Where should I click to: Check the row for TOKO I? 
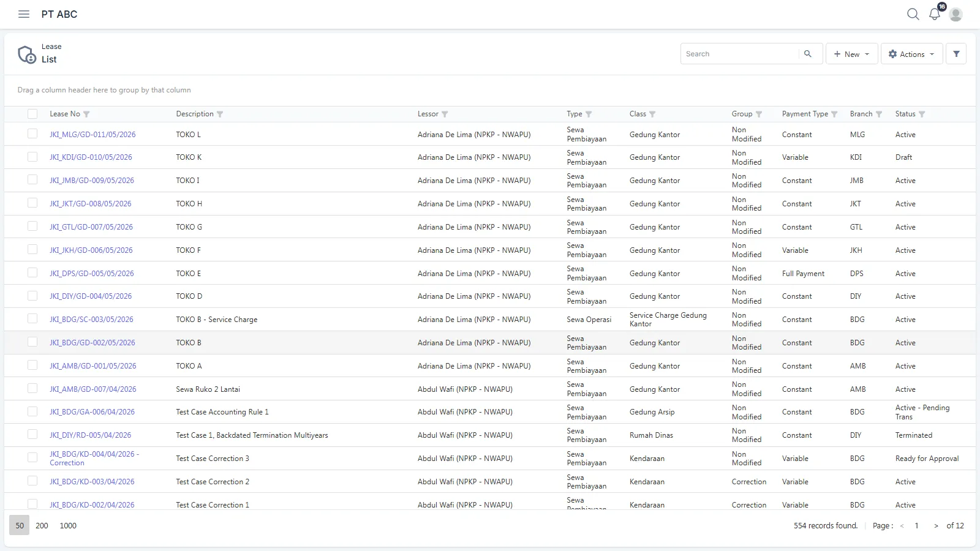(32, 180)
